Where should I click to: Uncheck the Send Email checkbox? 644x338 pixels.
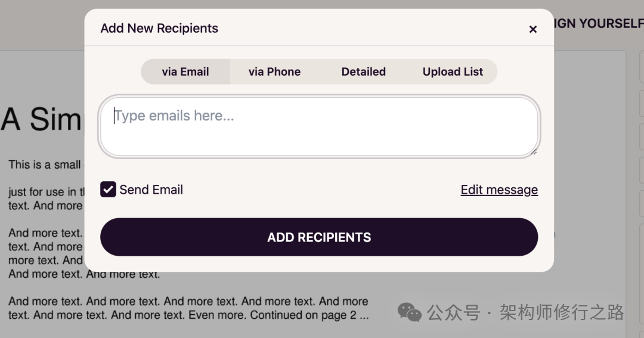[108, 190]
